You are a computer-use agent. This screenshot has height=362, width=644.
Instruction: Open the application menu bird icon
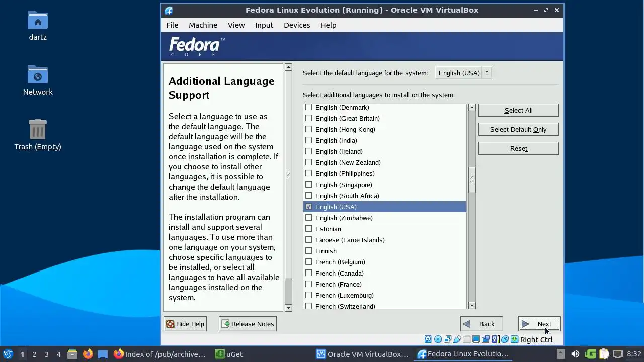coord(8,354)
